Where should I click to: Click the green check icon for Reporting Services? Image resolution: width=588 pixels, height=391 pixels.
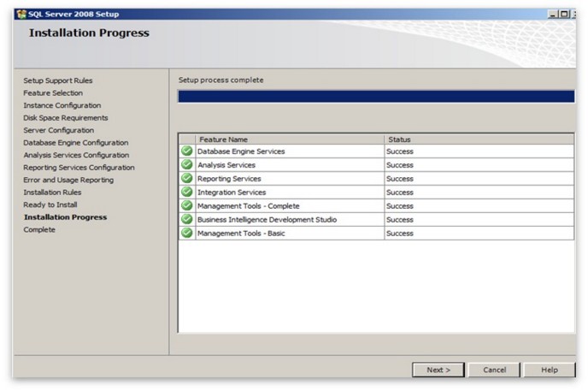tap(187, 178)
